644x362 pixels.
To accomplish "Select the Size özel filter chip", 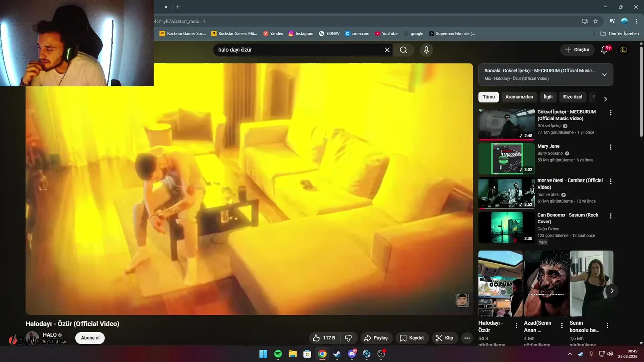I will click(573, 97).
